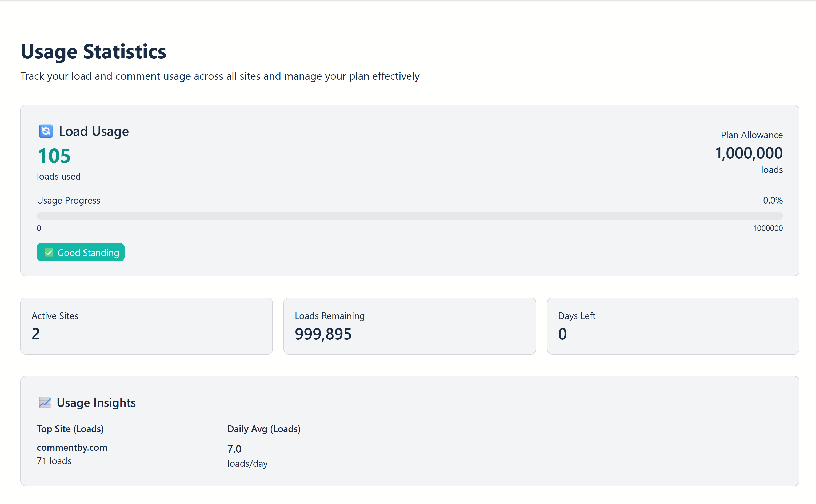
Task: Click the Top Site (Loads) label
Action: tap(70, 429)
